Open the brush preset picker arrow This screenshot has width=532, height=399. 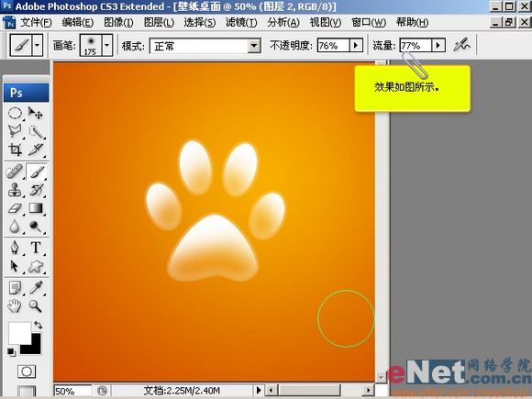[107, 45]
